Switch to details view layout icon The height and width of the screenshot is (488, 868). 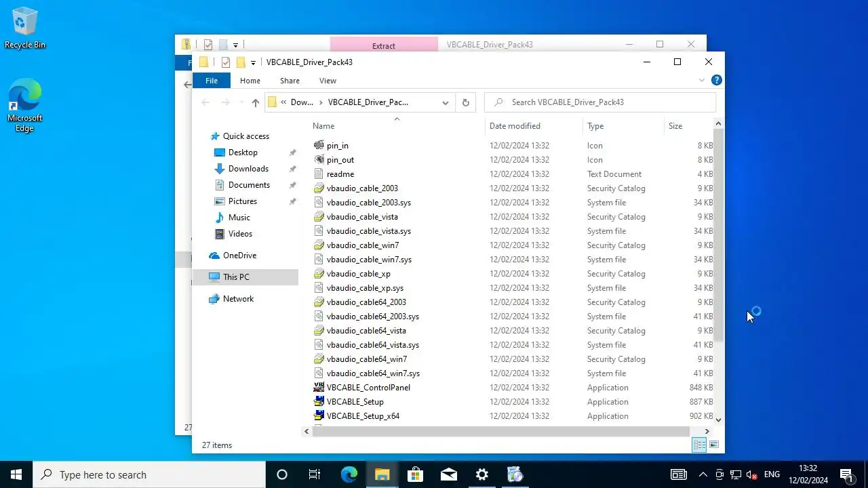click(698, 445)
